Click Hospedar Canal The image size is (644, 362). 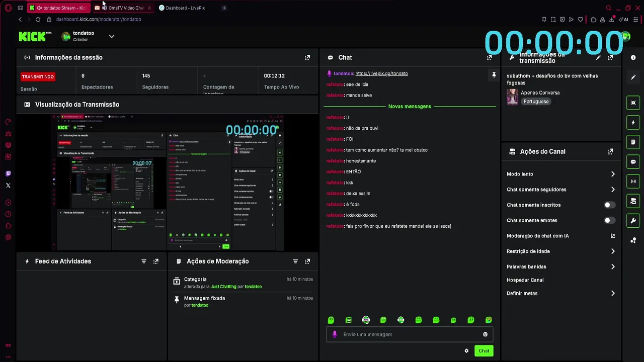525,280
